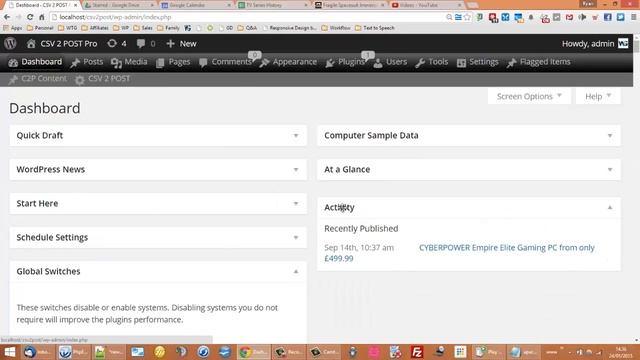Screen dimensions: 640x360
Task: Open Apps bookmark shortcut
Action: pos(12,28)
